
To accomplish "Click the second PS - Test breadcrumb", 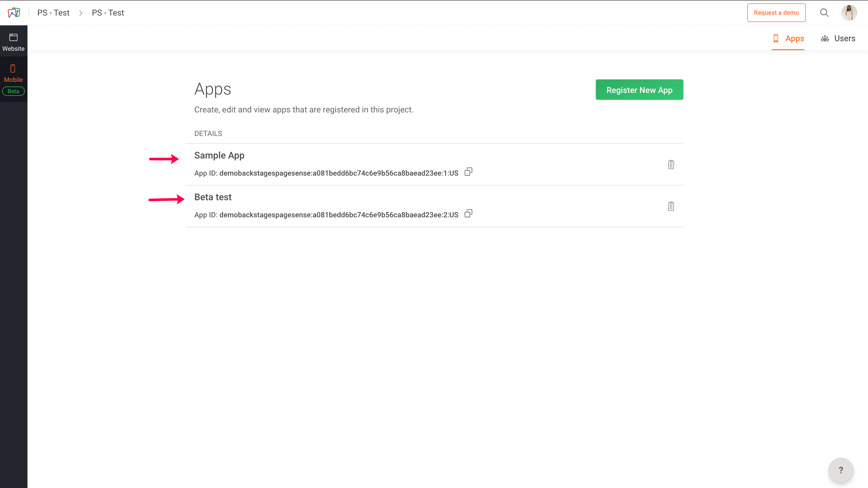I will 108,13.
